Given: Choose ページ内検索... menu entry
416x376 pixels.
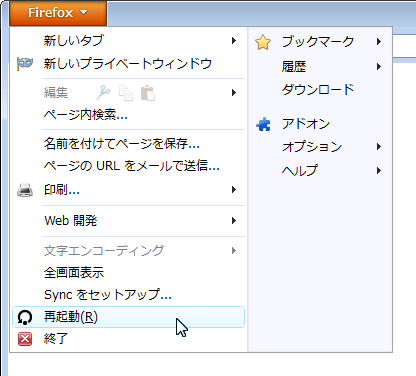Looking at the screenshot, I should click(128, 115).
